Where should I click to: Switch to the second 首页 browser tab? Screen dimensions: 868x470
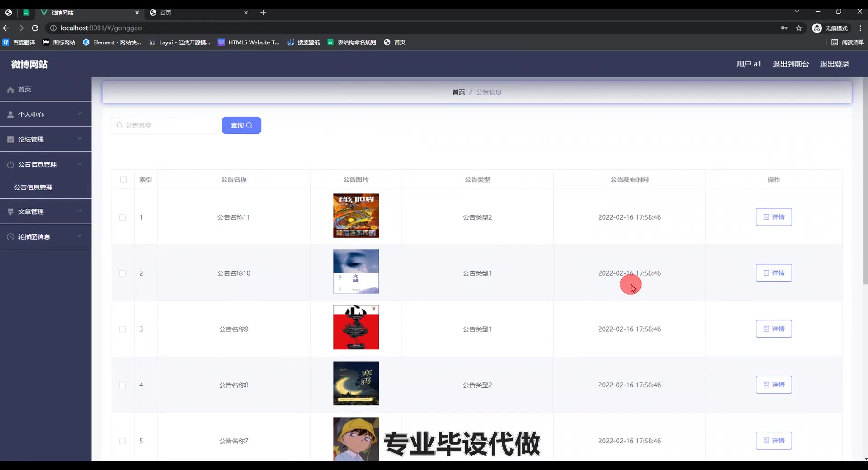(x=198, y=13)
